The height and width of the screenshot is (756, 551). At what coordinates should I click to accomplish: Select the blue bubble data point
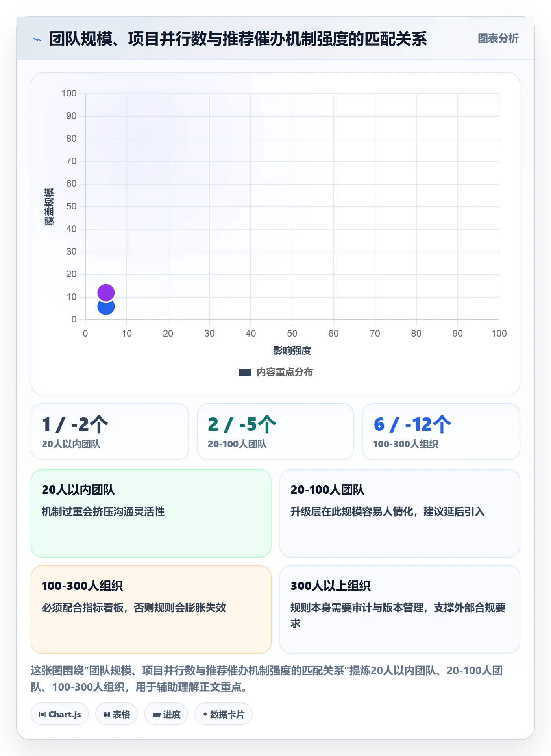(106, 308)
